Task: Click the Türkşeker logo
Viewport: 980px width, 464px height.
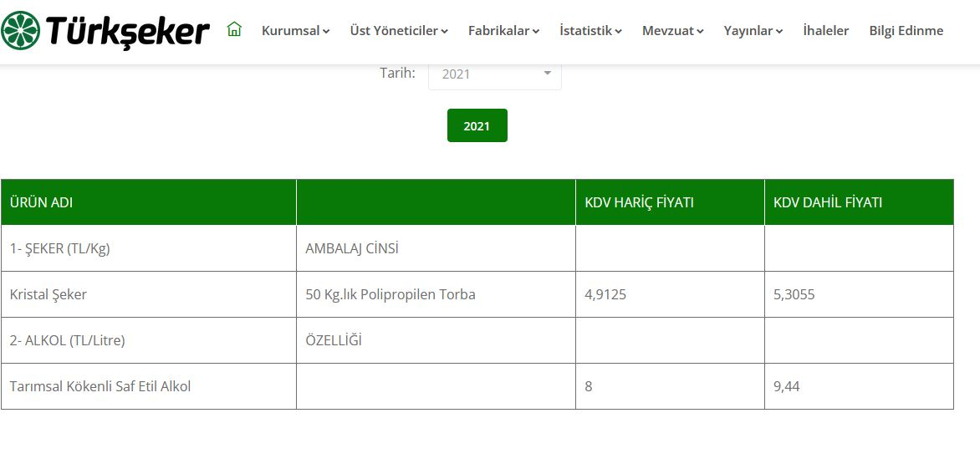Action: point(105,31)
